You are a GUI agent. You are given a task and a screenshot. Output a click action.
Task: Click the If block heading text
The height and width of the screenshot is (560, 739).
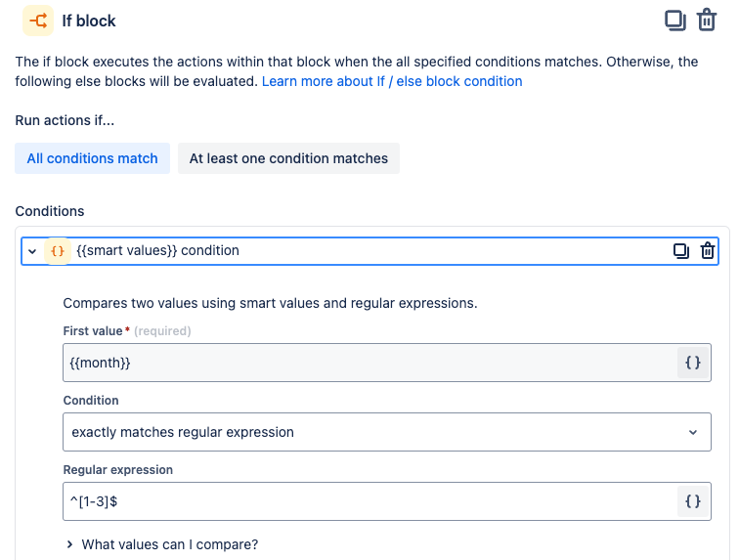[89, 20]
